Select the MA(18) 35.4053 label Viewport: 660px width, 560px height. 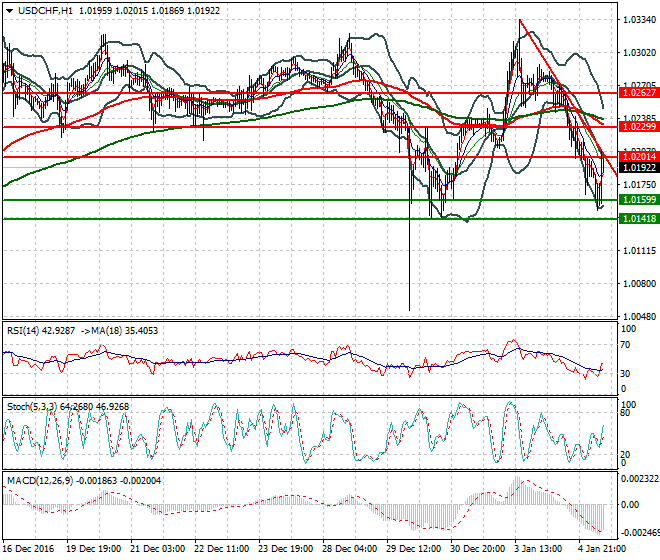[x=125, y=331]
